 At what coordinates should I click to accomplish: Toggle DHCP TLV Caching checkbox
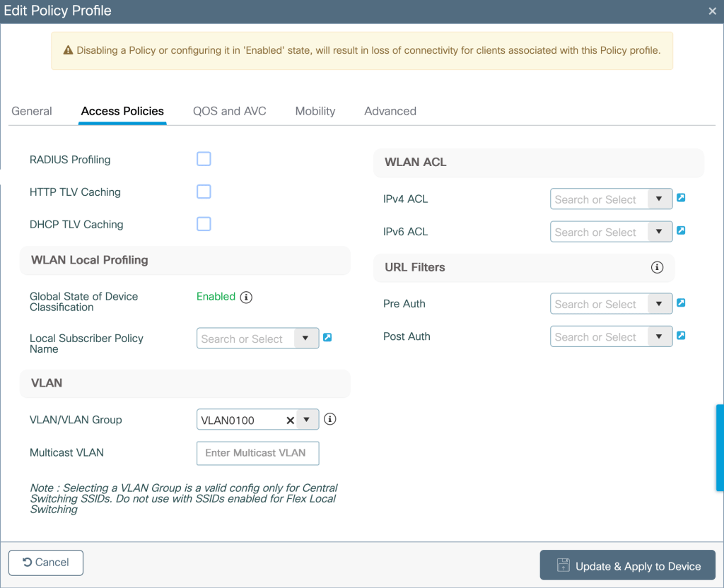(204, 224)
